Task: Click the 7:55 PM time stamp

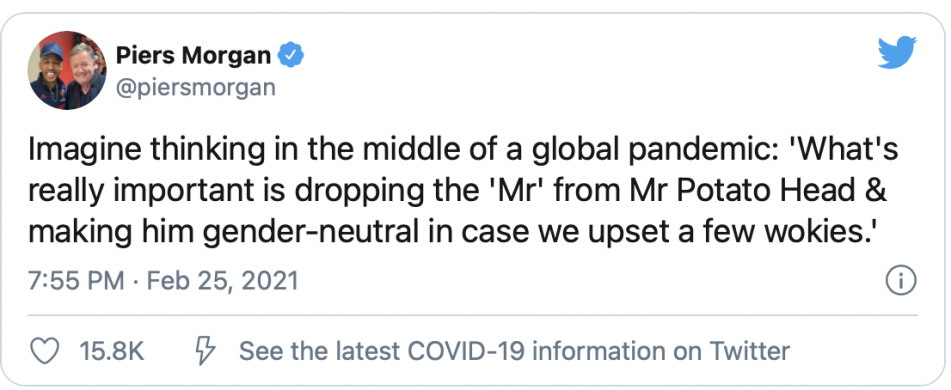Action: 76,281
